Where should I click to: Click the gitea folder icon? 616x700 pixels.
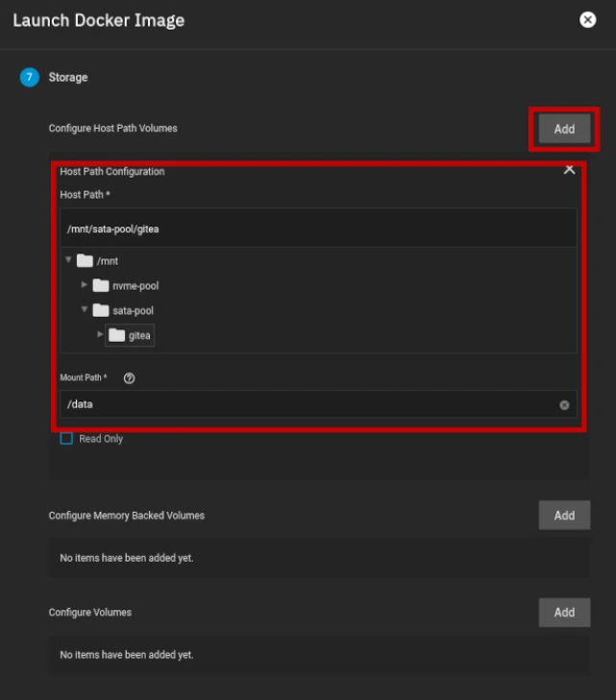[117, 335]
